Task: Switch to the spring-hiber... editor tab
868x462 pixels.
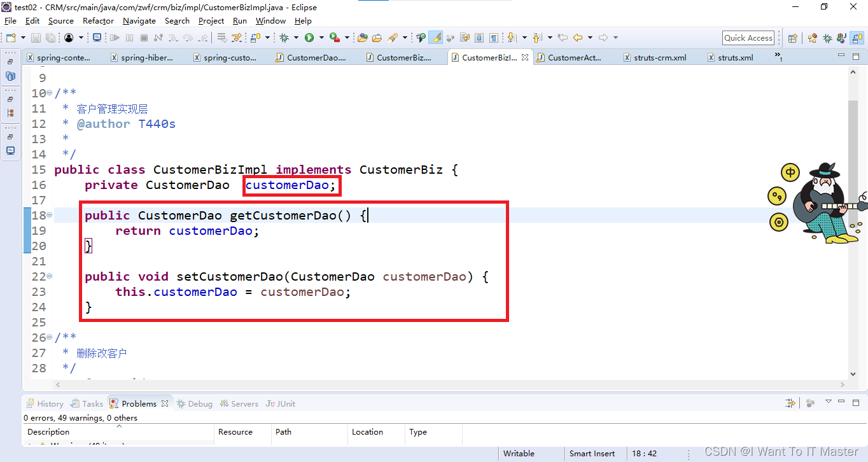Action: (142, 57)
